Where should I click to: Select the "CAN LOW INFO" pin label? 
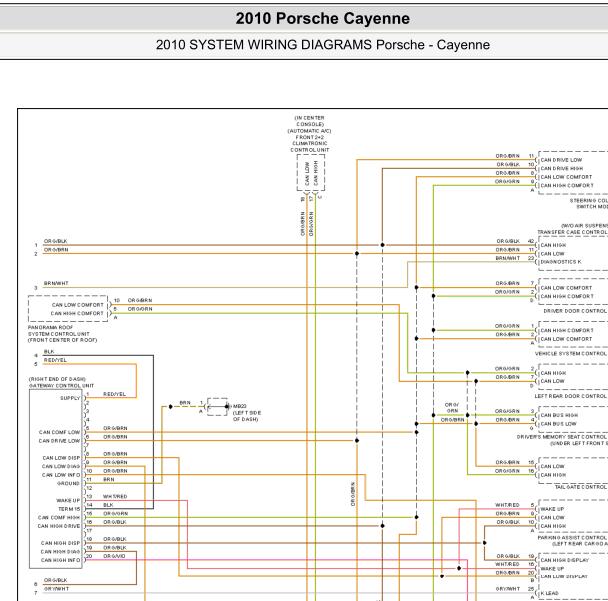(x=61, y=475)
